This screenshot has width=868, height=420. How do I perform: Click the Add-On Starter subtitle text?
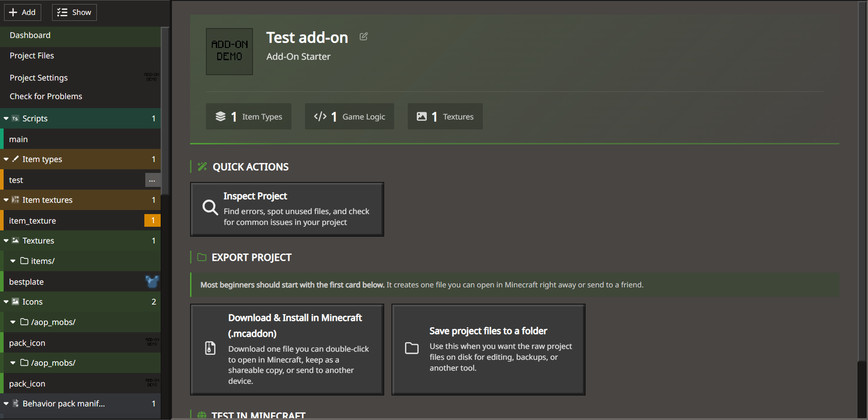(298, 57)
